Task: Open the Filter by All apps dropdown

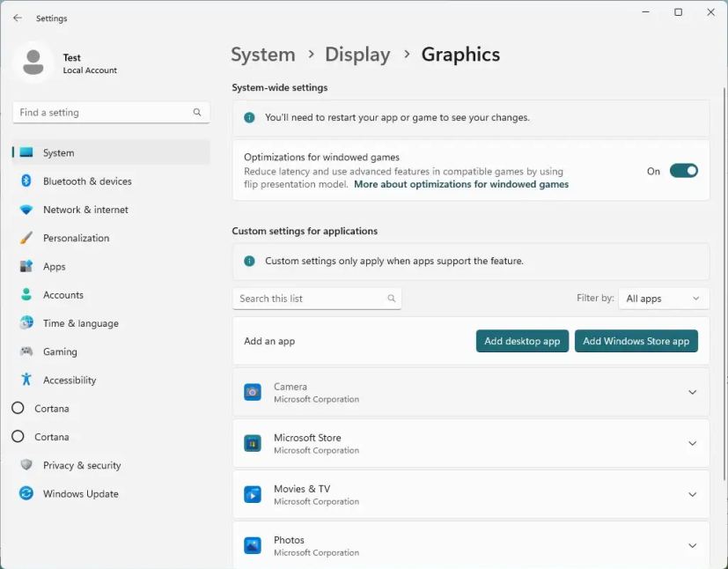Action: [x=664, y=299]
